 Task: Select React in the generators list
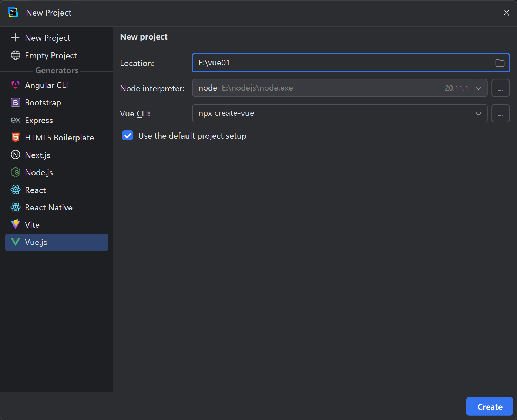pos(35,190)
